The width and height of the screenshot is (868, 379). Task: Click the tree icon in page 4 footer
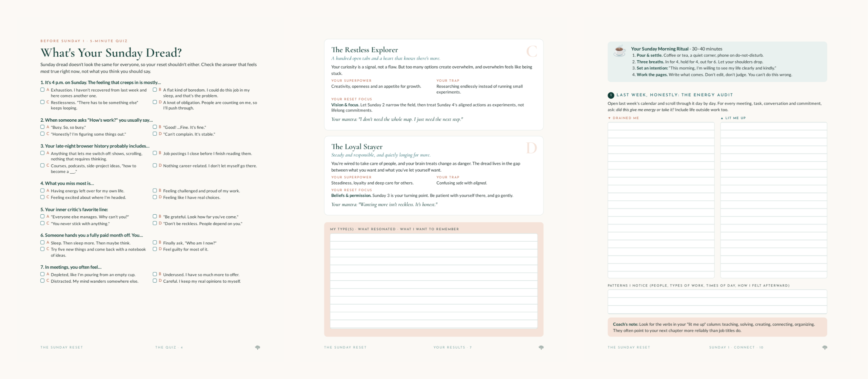[258, 347]
